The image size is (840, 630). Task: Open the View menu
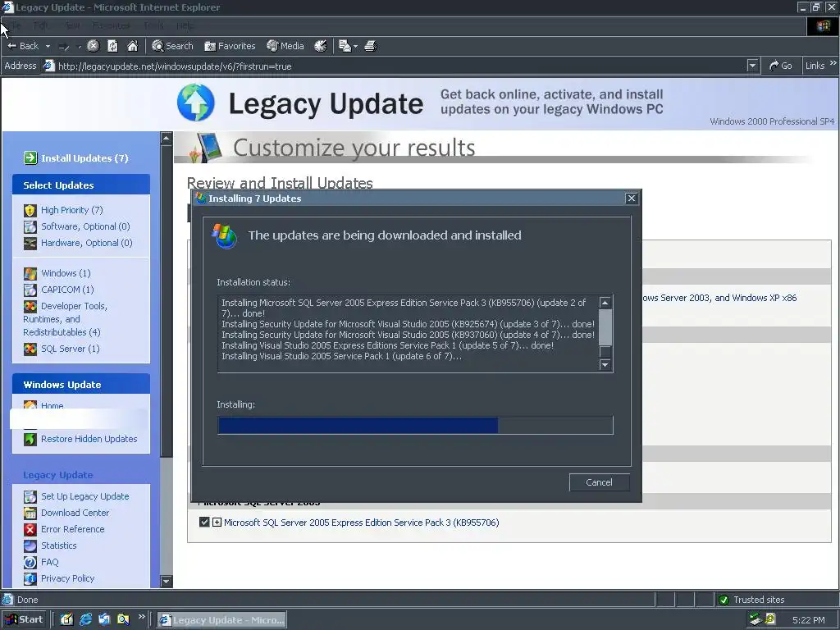coord(72,25)
